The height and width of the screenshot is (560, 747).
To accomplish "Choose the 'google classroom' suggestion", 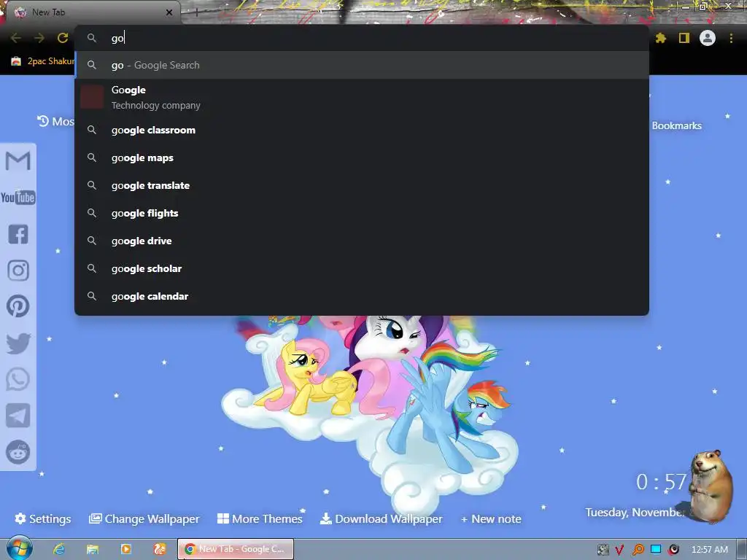I will click(362, 130).
